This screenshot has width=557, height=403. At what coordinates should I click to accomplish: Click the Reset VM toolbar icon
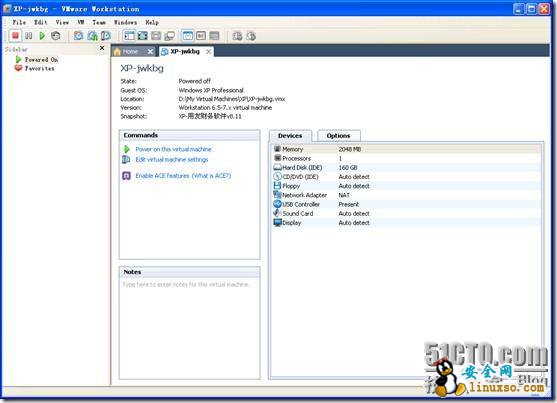click(55, 36)
